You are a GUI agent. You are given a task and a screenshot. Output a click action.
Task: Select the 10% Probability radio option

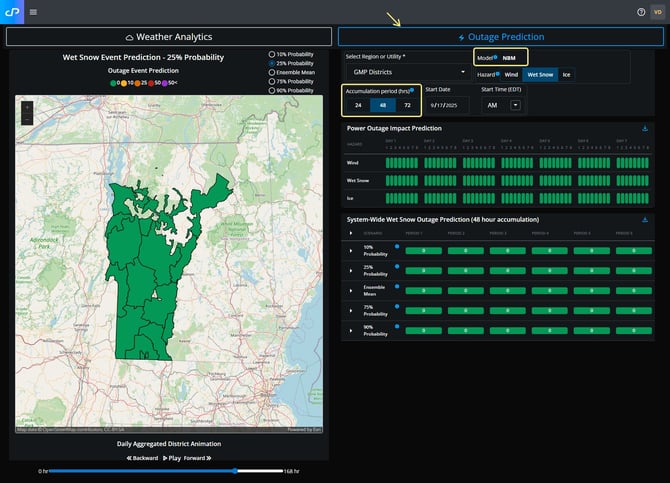pyautogui.click(x=272, y=53)
